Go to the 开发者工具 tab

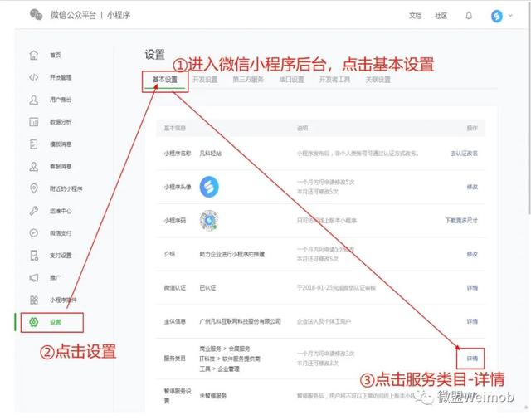click(334, 80)
